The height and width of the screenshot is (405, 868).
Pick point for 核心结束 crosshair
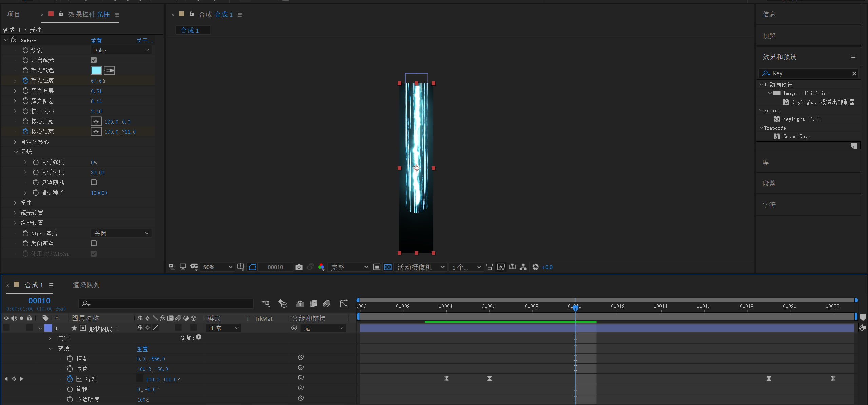click(96, 132)
